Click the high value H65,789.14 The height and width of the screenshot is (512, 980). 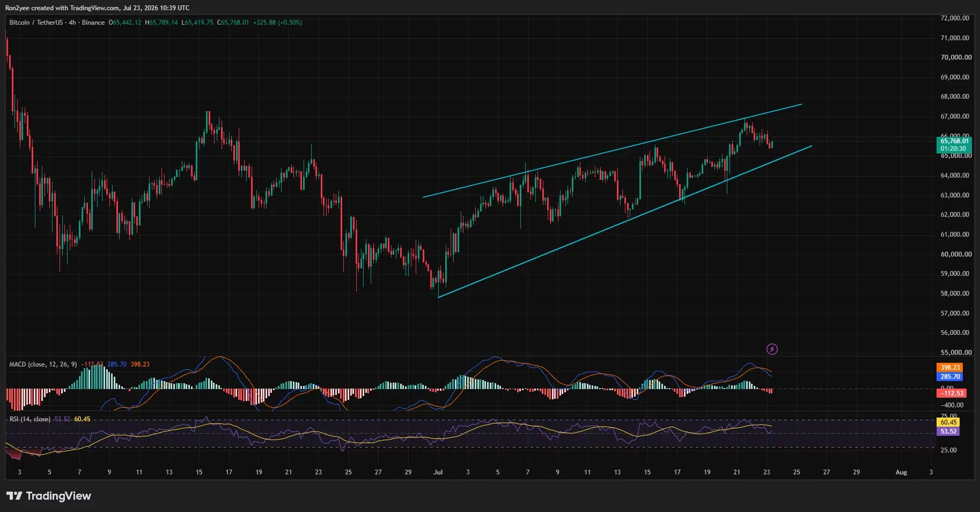pos(161,23)
